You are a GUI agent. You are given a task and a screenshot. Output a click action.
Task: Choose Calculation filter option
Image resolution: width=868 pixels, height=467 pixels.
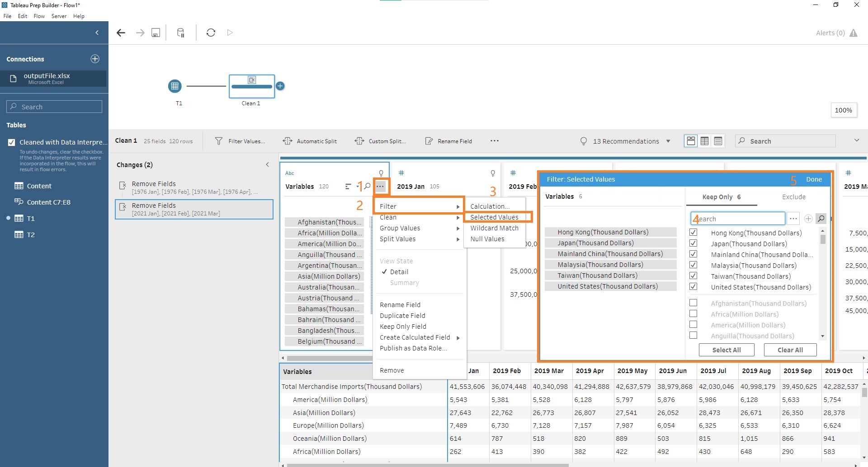pos(490,206)
